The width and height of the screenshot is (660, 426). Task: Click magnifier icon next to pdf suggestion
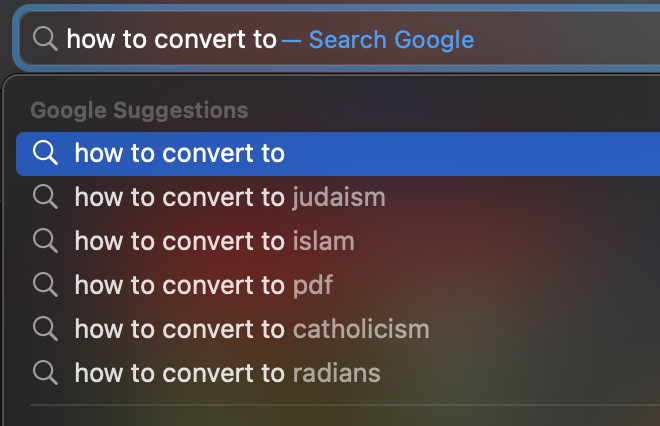(45, 285)
